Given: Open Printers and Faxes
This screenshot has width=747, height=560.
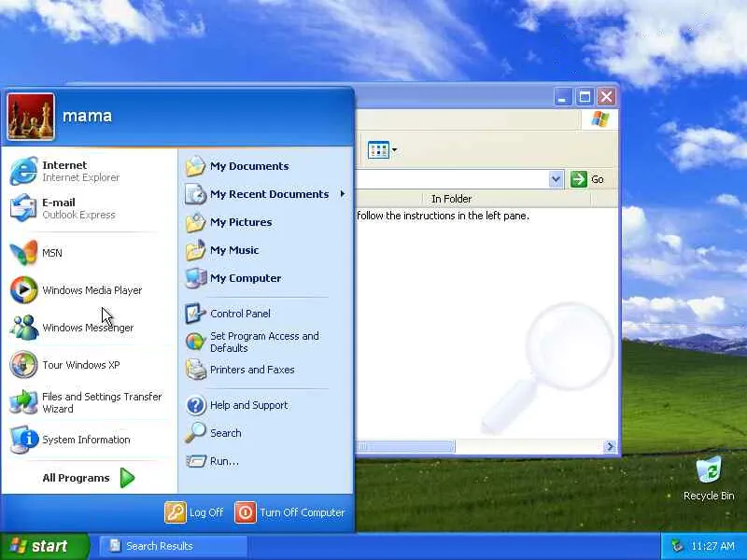Looking at the screenshot, I should [x=240, y=370].
